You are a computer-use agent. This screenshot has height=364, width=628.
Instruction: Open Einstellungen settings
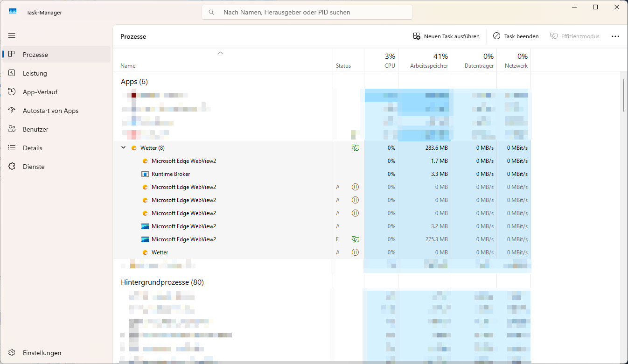[56, 353]
